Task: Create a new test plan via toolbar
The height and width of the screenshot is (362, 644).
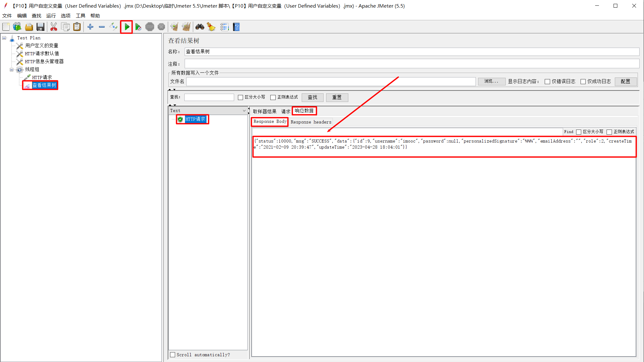Action: [6, 27]
